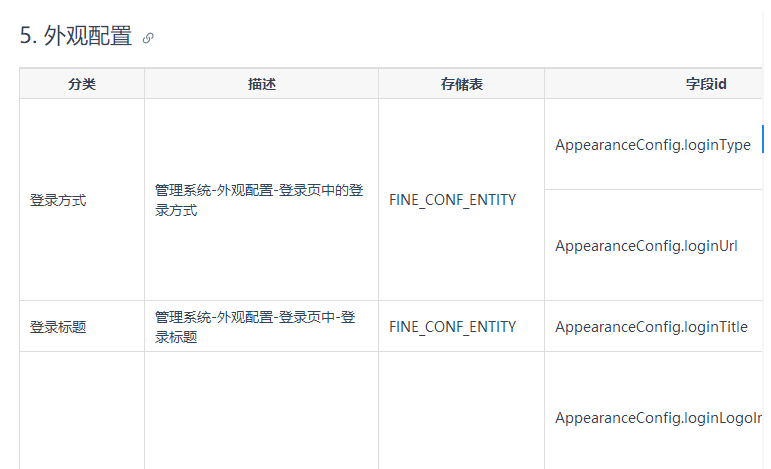Image resolution: width=771 pixels, height=469 pixels.
Task: Click the 描述 column header
Action: coord(262,84)
